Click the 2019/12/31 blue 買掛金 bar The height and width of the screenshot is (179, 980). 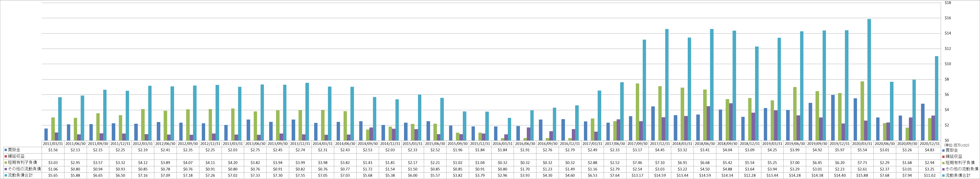833,118
